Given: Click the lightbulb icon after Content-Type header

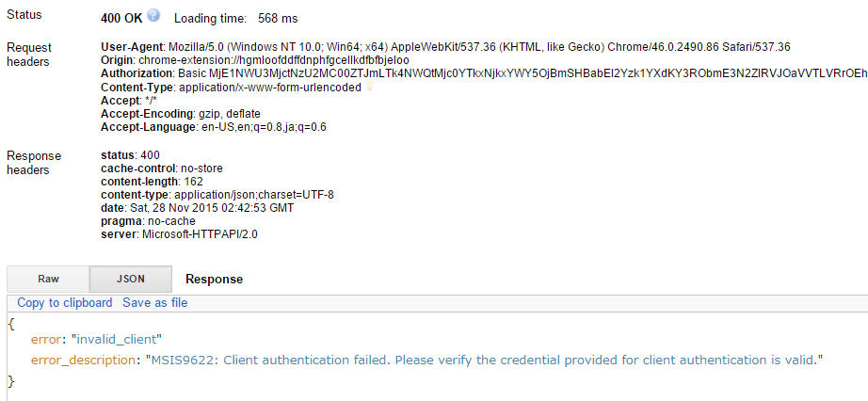Looking at the screenshot, I should tap(370, 87).
